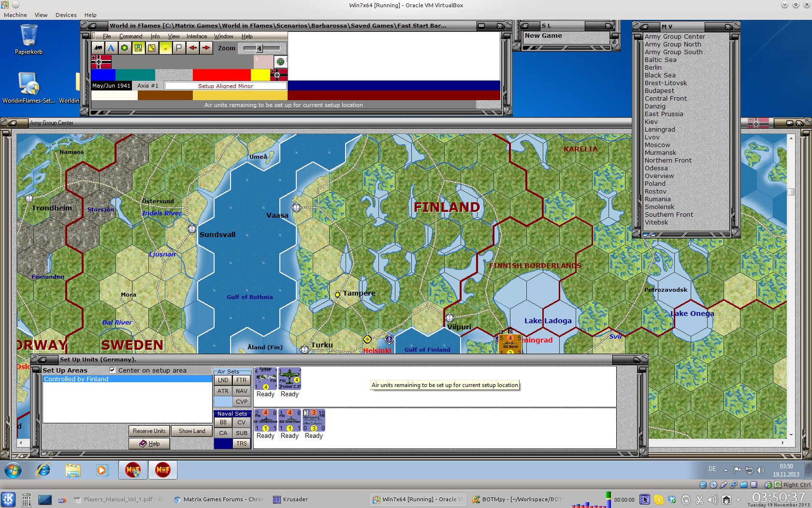
Task: Open the File menu
Action: [107, 36]
